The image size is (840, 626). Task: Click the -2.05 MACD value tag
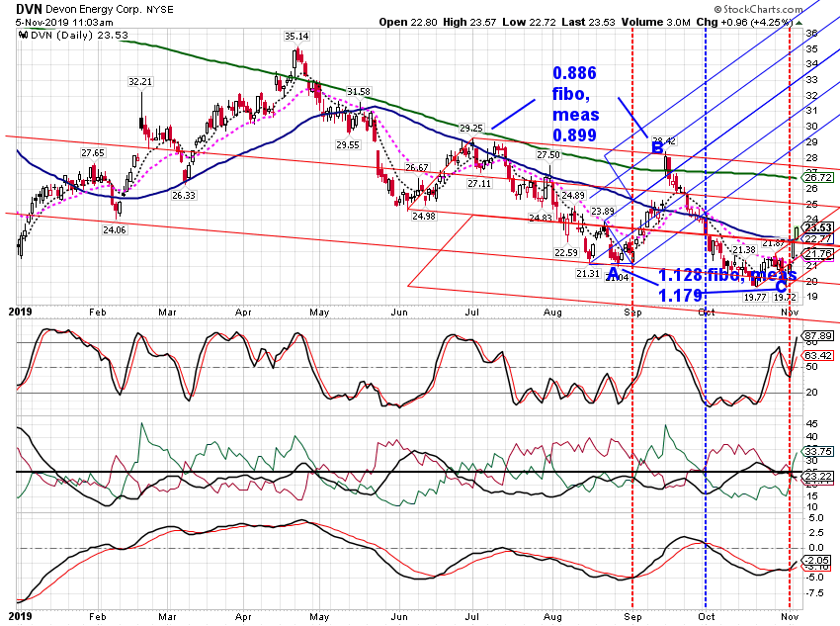[818, 560]
